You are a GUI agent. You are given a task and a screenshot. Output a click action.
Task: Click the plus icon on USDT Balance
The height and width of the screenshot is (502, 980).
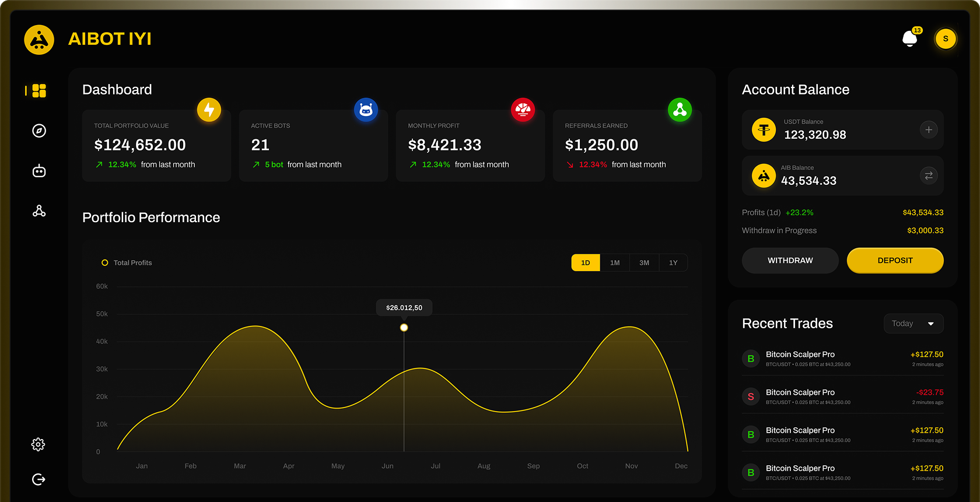pos(928,129)
